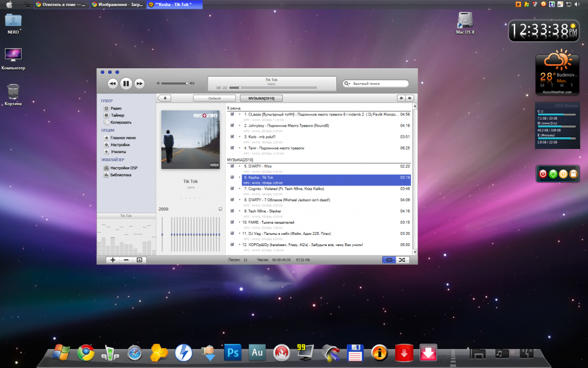Toggle the repeat playback button
This screenshot has width=588, height=368.
click(x=389, y=260)
